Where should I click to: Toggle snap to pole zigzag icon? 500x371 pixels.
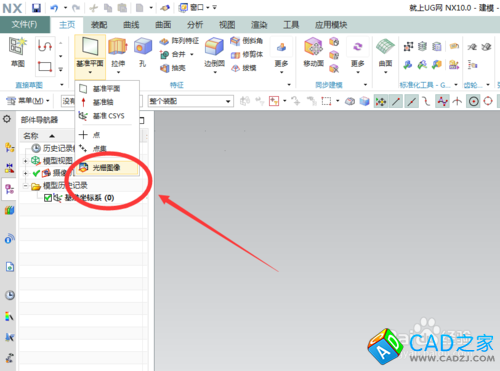click(x=442, y=101)
